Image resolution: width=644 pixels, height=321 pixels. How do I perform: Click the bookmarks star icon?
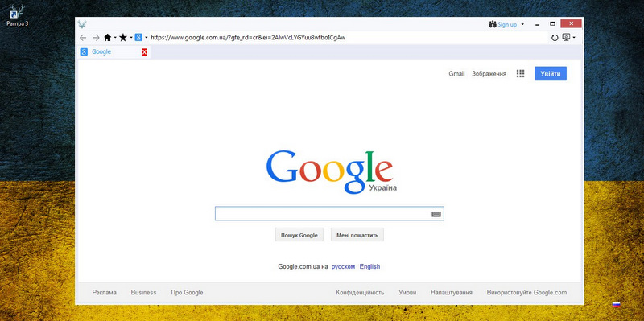[123, 38]
